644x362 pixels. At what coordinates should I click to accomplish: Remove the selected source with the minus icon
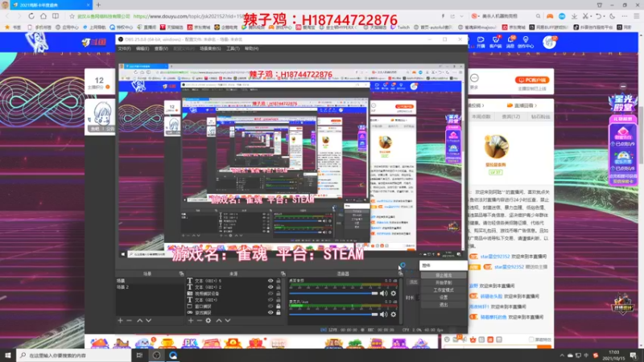pyautogui.click(x=199, y=320)
